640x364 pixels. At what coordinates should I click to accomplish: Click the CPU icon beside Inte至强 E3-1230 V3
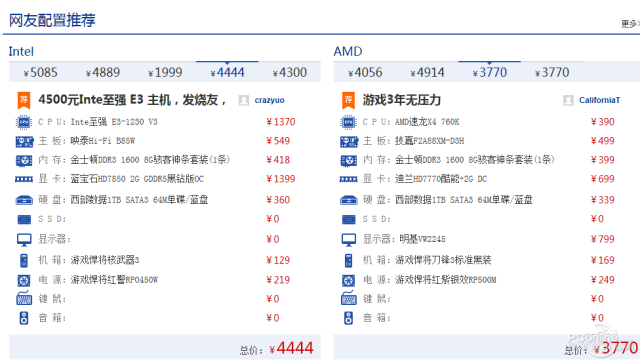click(x=24, y=122)
